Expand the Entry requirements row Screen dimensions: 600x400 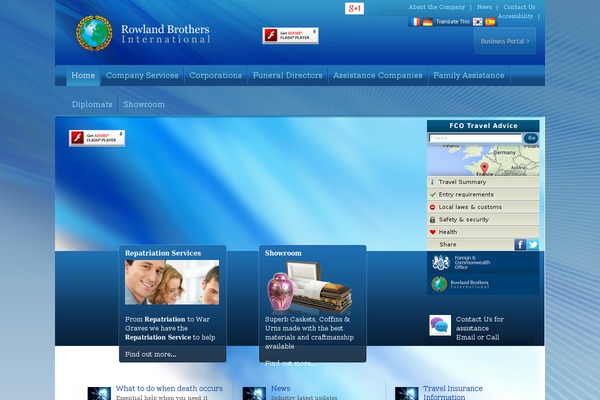(483, 194)
